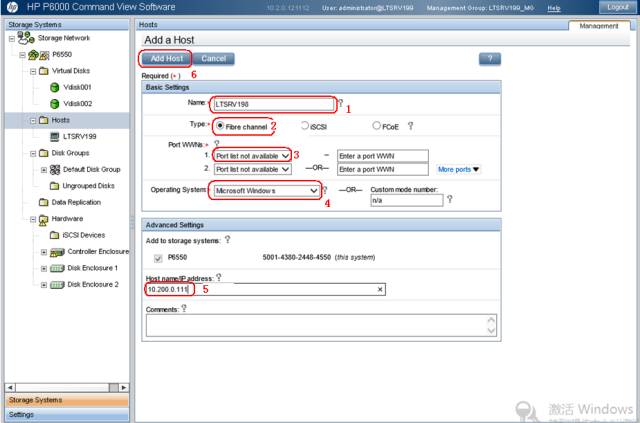Clear the Host name/IP address field
The image size is (640, 423).
point(380,289)
